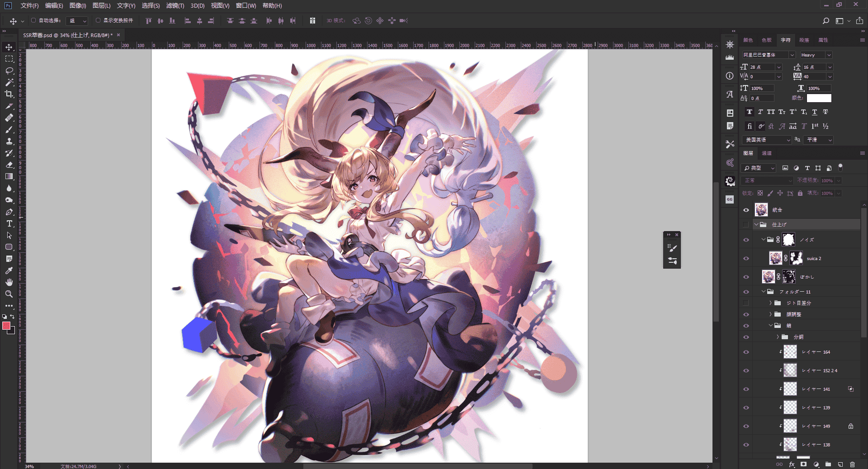Viewport: 868px width, 469px height.
Task: Select the Move tool
Action: pyautogui.click(x=9, y=47)
